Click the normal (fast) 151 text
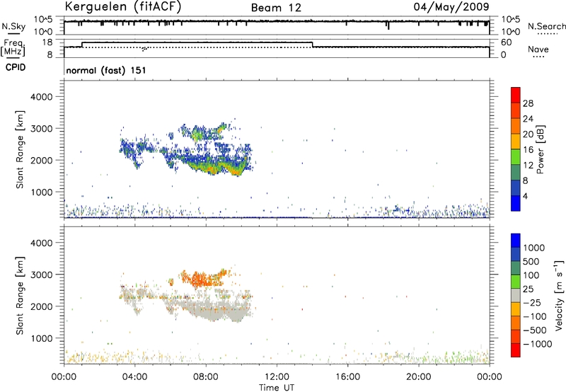The height and width of the screenshot is (392, 566). (106, 70)
